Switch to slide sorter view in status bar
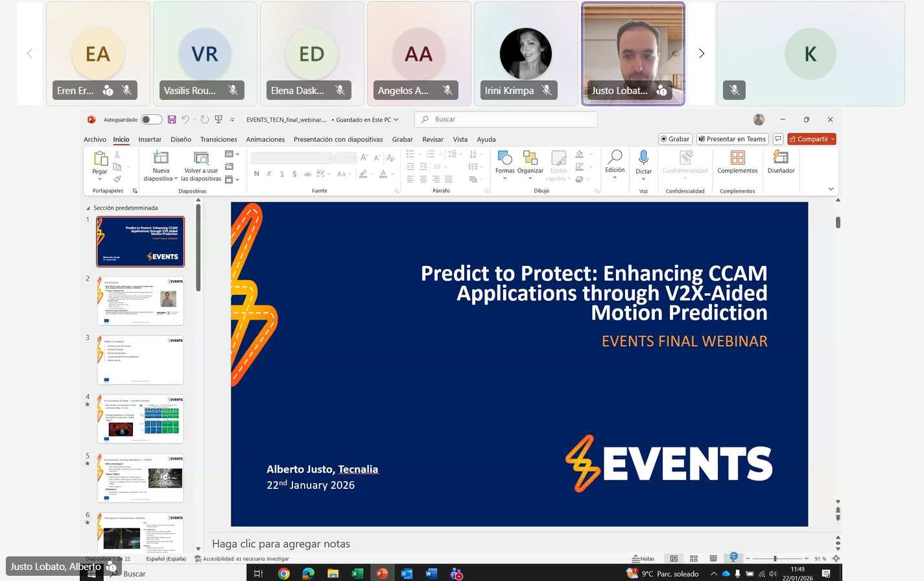This screenshot has width=924, height=581. [x=694, y=558]
